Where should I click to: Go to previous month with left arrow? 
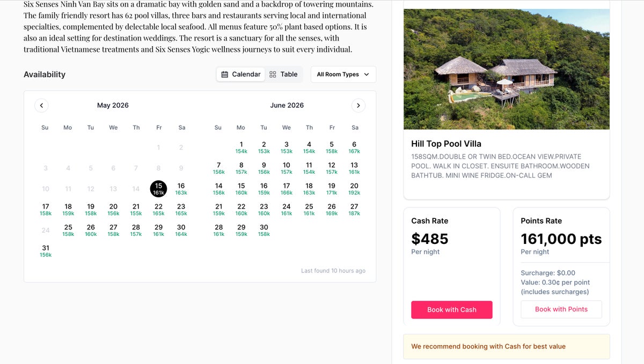point(41,106)
